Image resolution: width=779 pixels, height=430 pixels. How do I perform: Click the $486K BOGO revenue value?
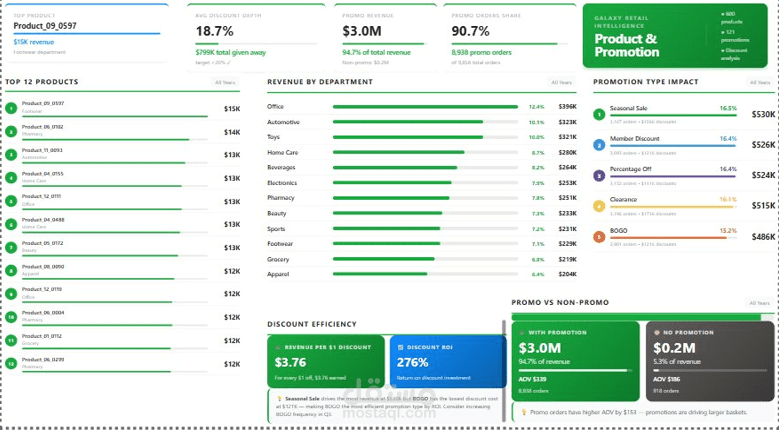tap(763, 237)
